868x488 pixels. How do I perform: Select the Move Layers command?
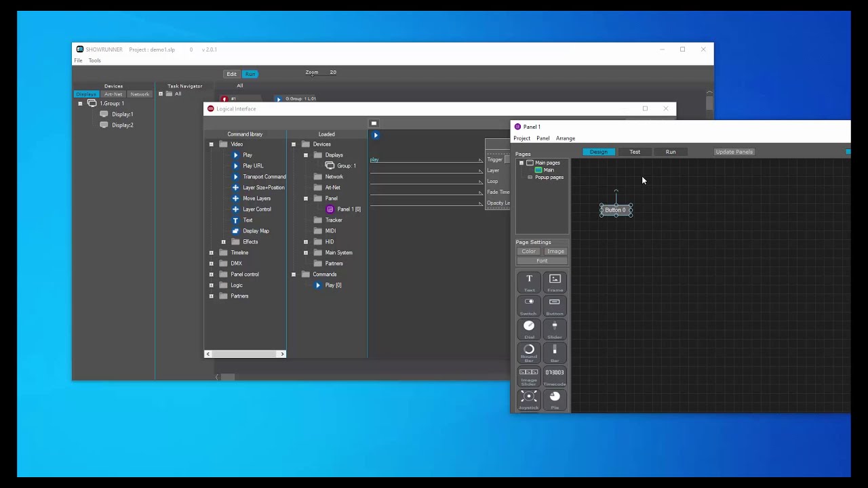pos(252,199)
